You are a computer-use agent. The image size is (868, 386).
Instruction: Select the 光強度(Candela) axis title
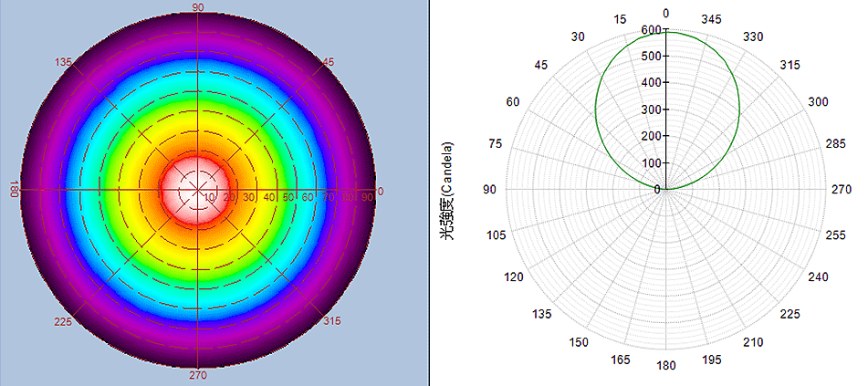[x=447, y=191]
